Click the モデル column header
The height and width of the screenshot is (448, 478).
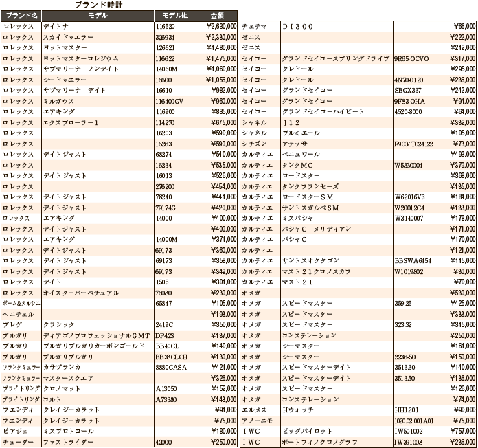pyautogui.click(x=98, y=16)
